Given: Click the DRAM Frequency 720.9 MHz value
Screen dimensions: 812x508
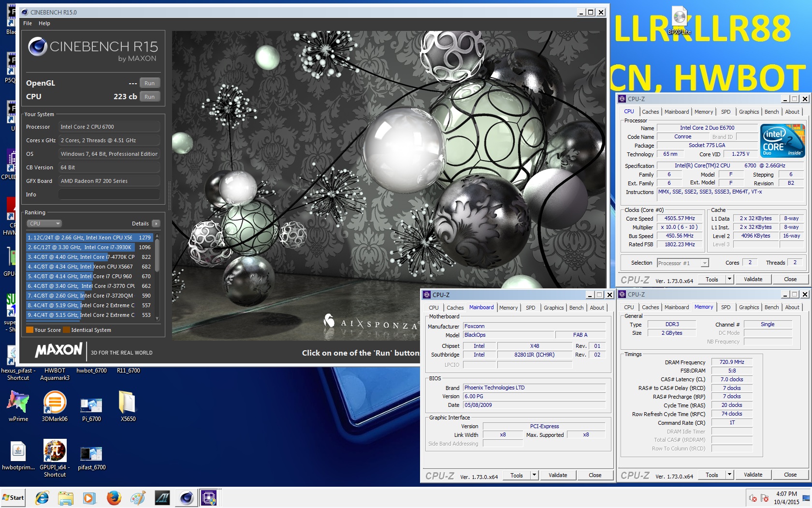Looking at the screenshot, I should 732,362.
